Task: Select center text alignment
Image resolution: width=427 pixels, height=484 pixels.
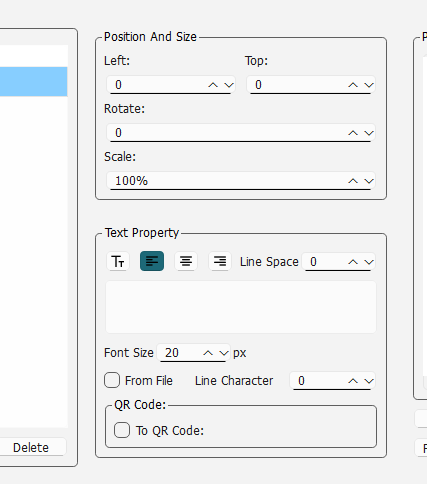Action: pos(186,261)
